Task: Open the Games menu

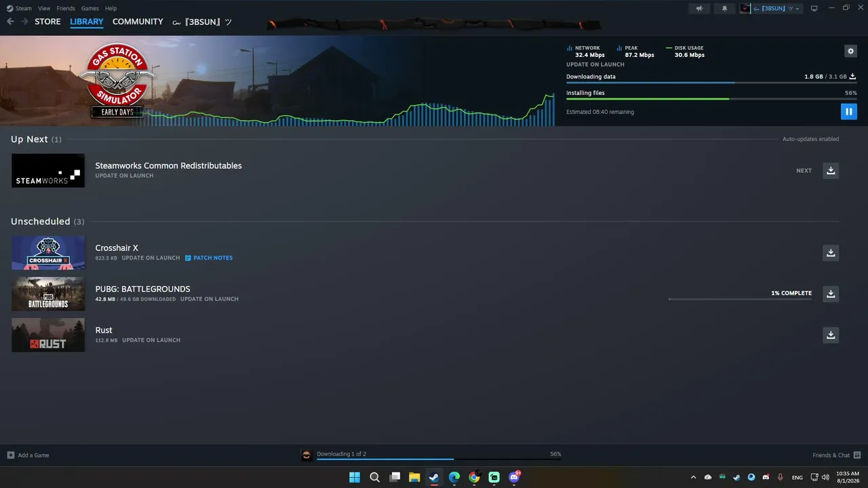Action: click(90, 8)
